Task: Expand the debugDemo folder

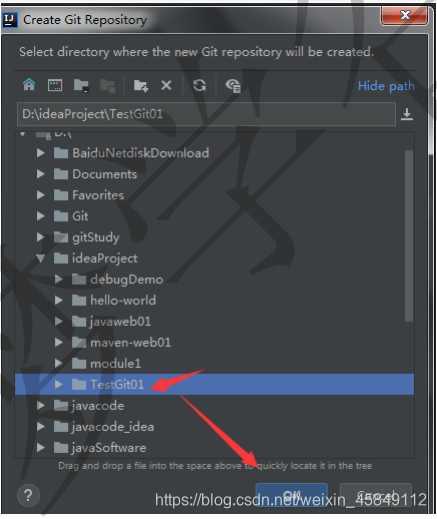Action: click(59, 279)
